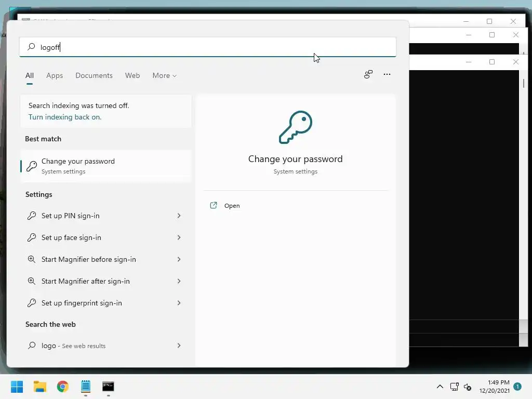Open 'Set up face sign-in' setting
Screen dimensions: 532x399
point(106,237)
